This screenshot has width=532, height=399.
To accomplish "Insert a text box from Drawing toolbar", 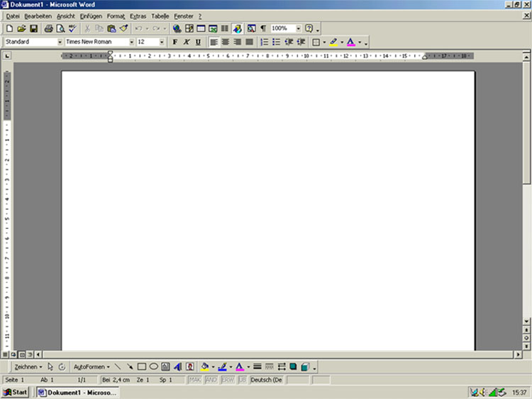I will pyautogui.click(x=165, y=367).
